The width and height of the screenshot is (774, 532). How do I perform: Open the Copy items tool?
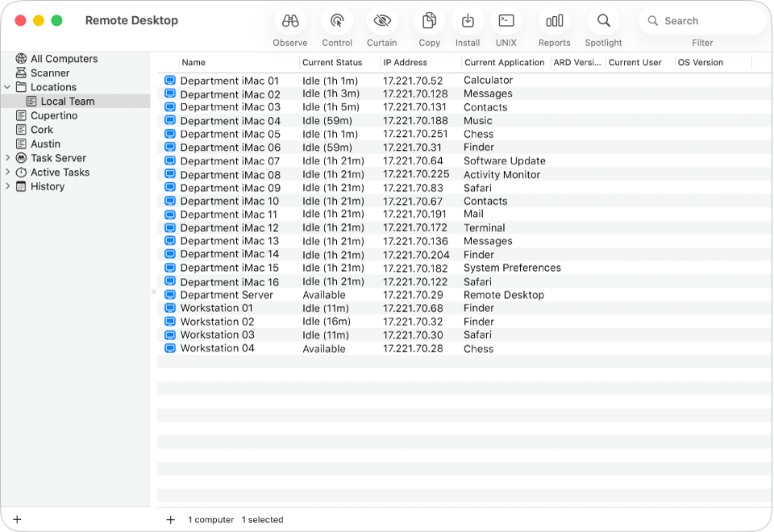click(428, 20)
